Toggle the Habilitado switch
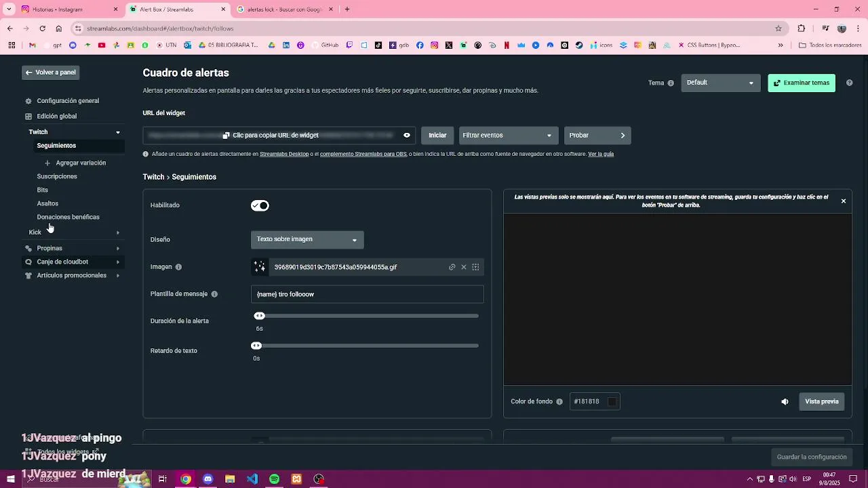868x488 pixels. point(260,205)
